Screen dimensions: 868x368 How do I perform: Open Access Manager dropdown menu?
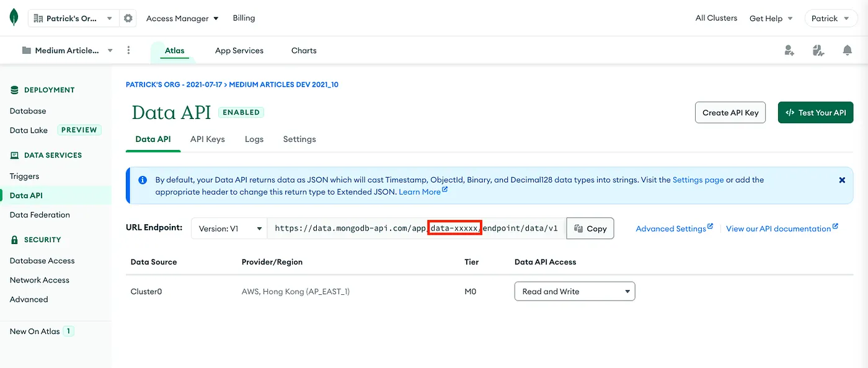pyautogui.click(x=182, y=19)
